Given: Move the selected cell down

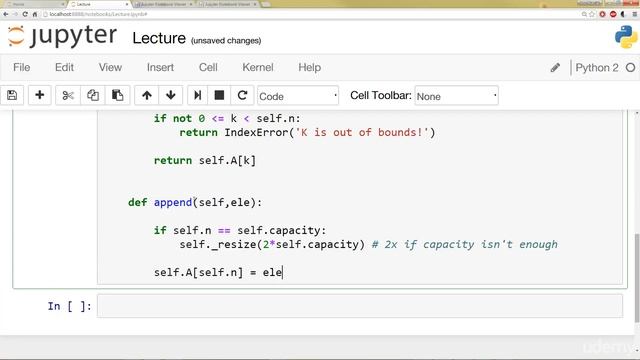Looking at the screenshot, I should [171, 96].
